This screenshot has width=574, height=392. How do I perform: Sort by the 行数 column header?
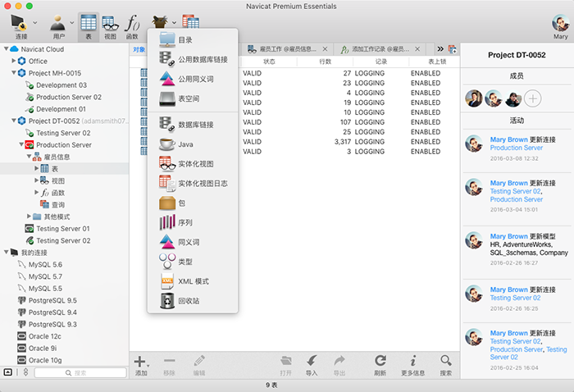pos(325,62)
